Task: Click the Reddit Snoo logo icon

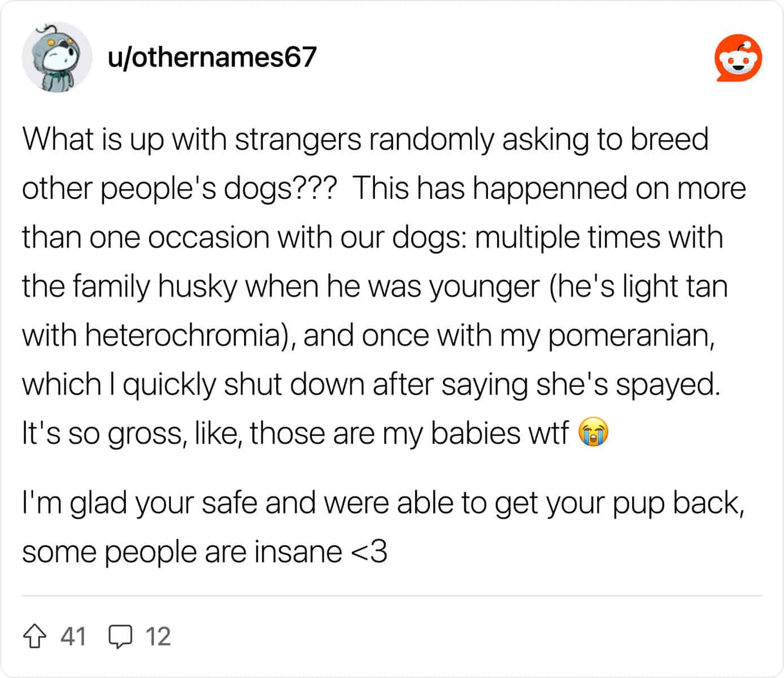Action: (x=738, y=57)
